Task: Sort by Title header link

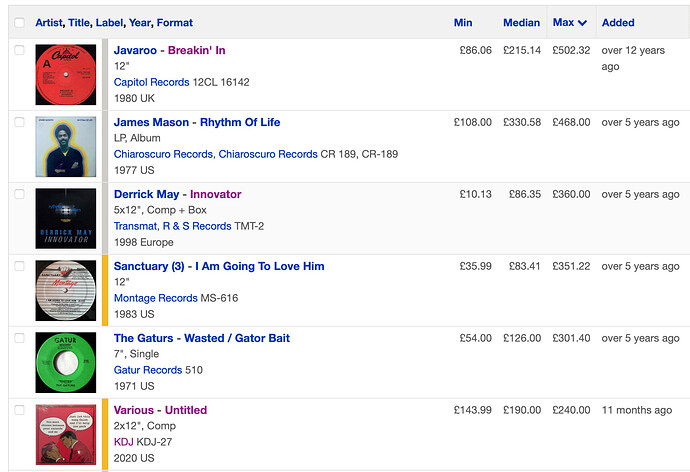Action: click(x=79, y=22)
